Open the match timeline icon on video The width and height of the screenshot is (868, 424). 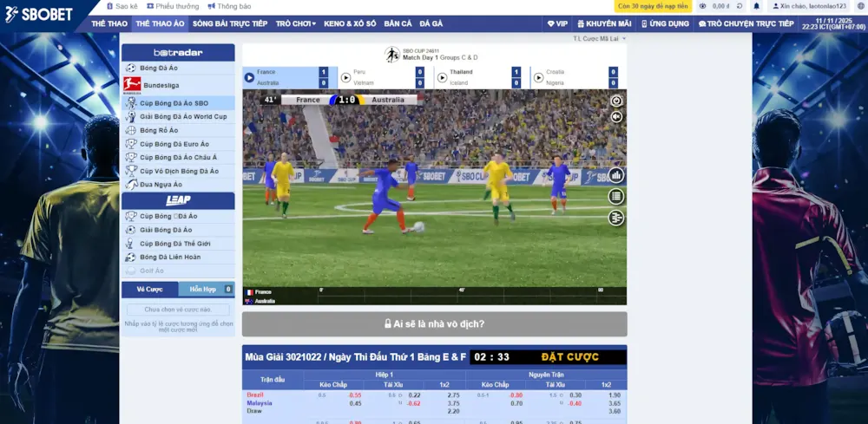tap(616, 218)
